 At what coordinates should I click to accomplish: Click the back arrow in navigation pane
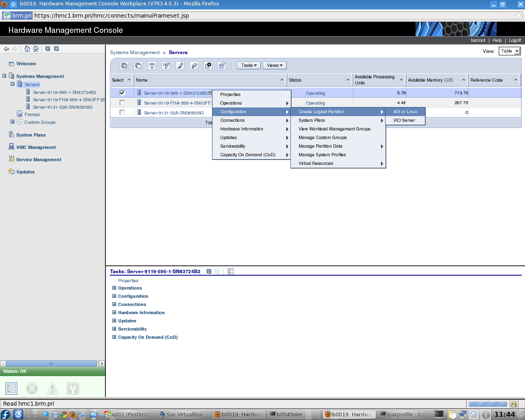[x=6, y=49]
